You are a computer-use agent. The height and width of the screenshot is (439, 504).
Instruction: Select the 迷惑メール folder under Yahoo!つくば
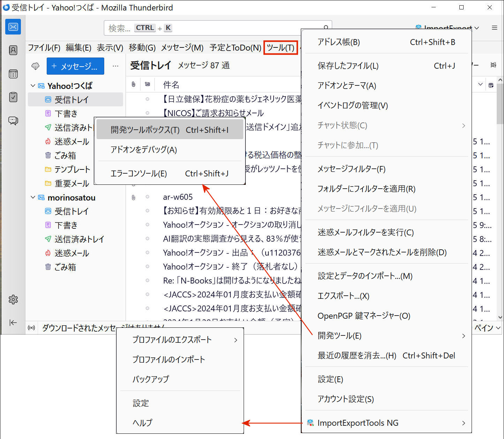[72, 142]
